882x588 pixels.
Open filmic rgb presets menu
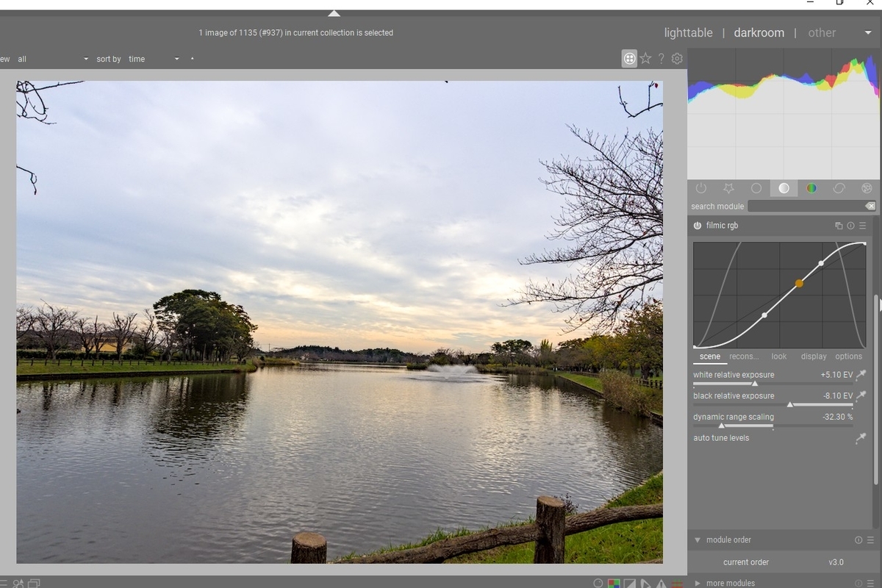point(863,226)
